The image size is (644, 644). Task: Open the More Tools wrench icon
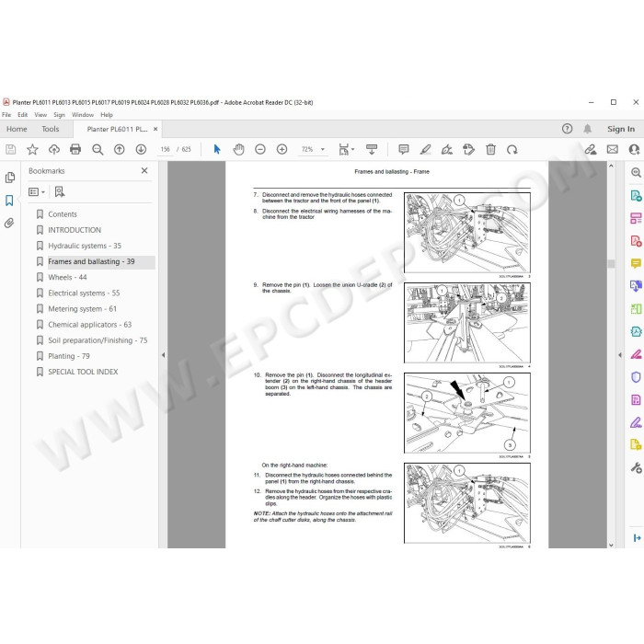coord(636,467)
